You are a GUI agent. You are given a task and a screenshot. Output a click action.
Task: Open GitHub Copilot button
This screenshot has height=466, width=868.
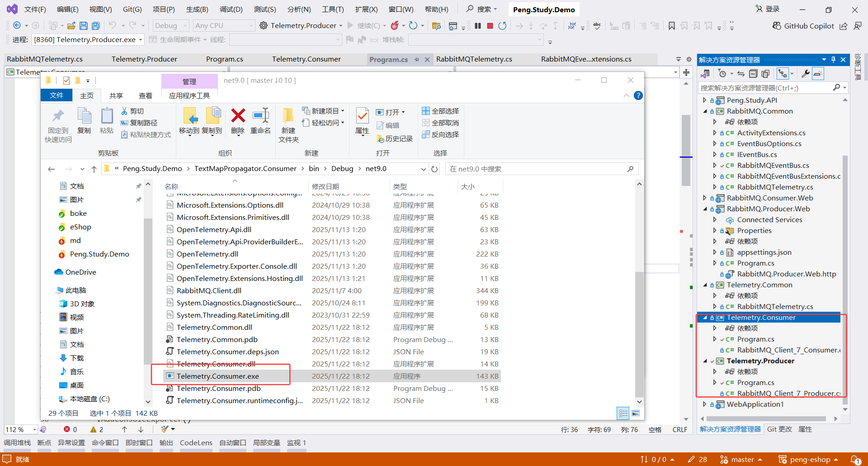click(803, 26)
